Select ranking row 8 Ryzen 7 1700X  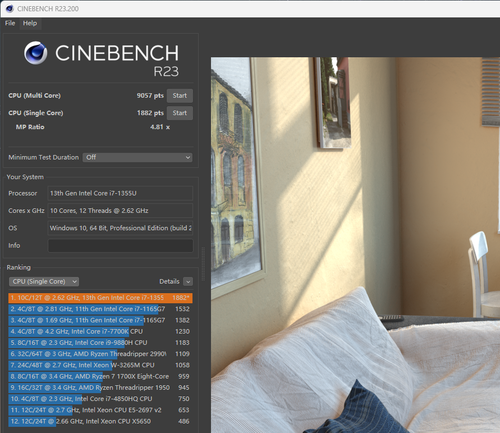click(100, 377)
